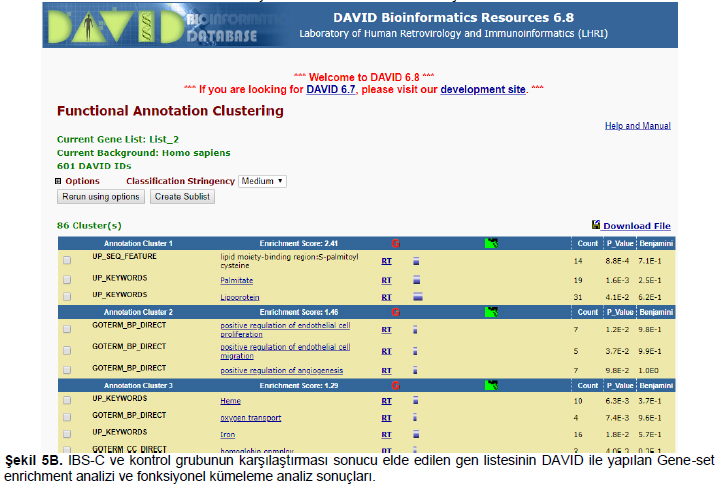Click the red G icon in Cluster 3
The width and height of the screenshot is (728, 488).
coord(396,385)
